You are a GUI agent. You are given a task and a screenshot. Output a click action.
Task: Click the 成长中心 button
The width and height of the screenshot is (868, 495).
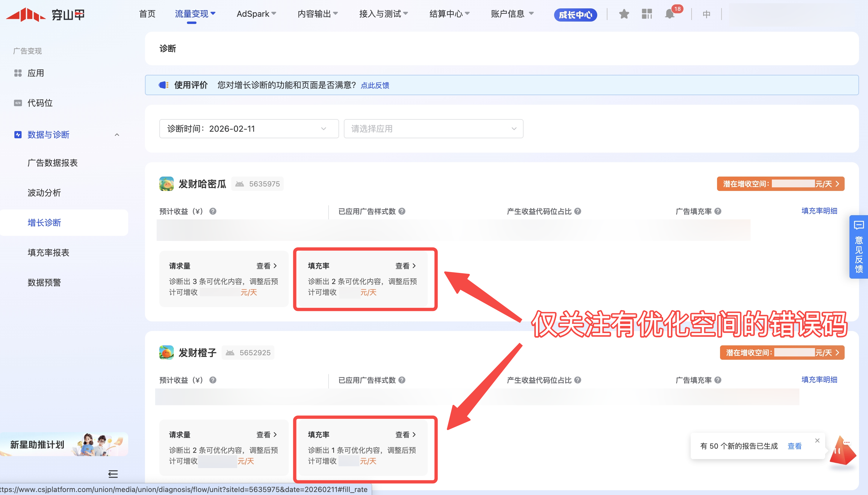[x=575, y=15]
